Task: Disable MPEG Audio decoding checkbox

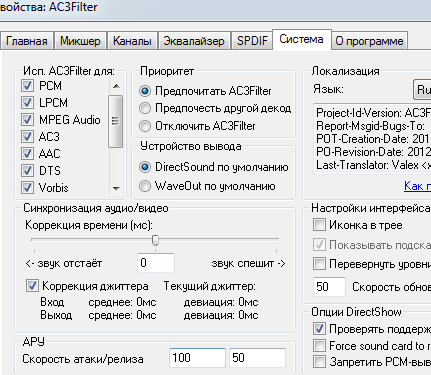Action: [x=27, y=119]
